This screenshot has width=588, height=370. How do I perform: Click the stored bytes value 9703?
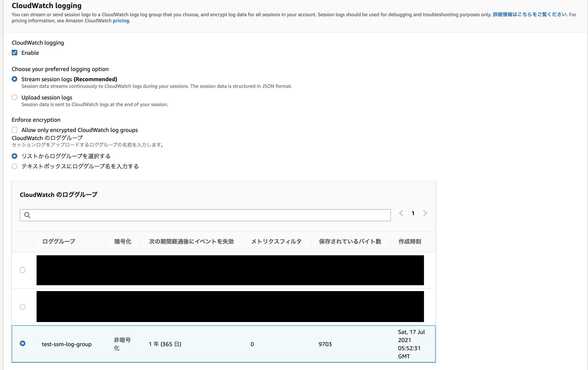(x=325, y=344)
